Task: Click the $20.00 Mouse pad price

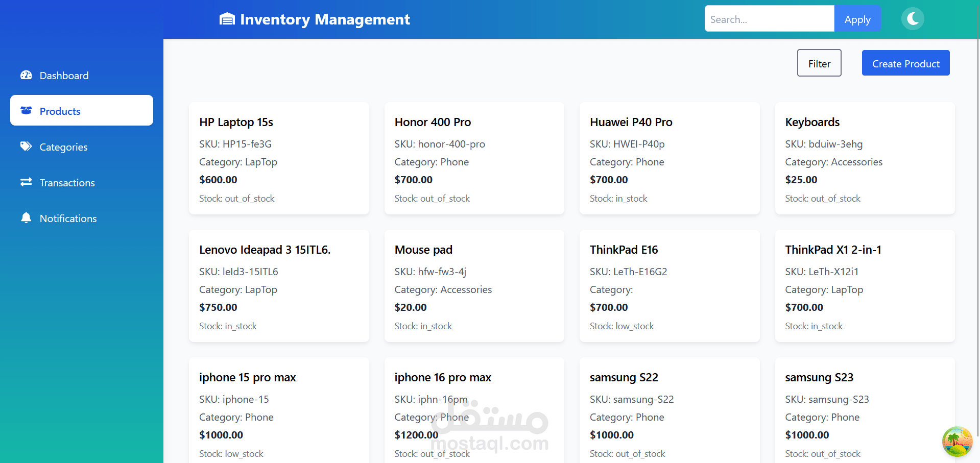Action: 411,307
